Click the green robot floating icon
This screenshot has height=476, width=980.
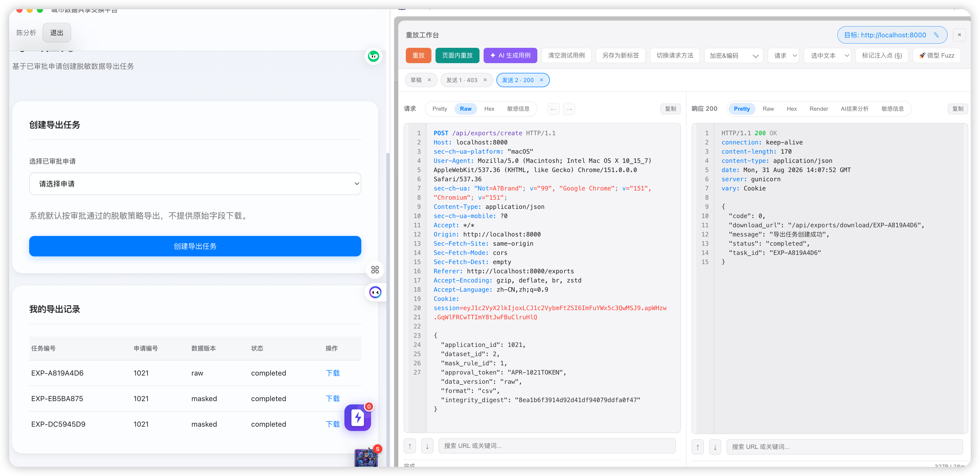(374, 56)
